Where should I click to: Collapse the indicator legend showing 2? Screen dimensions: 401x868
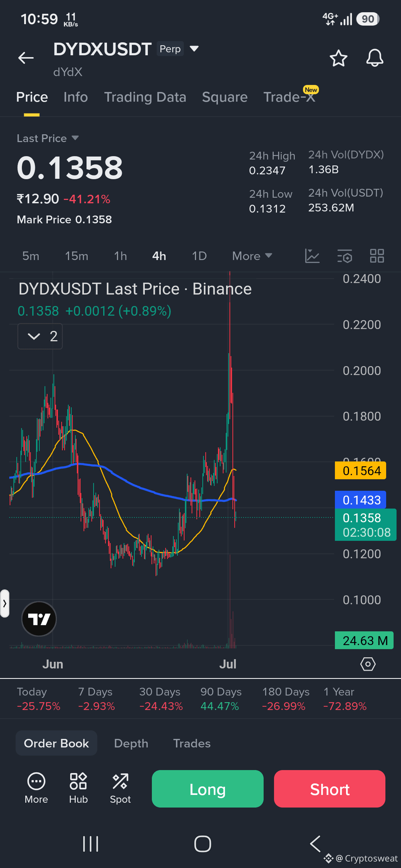pos(40,336)
